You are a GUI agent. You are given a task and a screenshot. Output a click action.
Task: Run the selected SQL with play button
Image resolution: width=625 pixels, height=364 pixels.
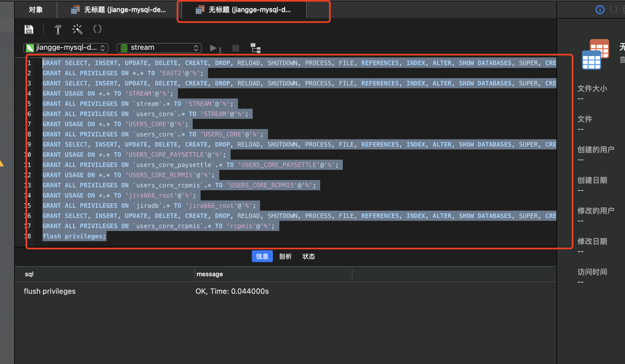coord(213,48)
